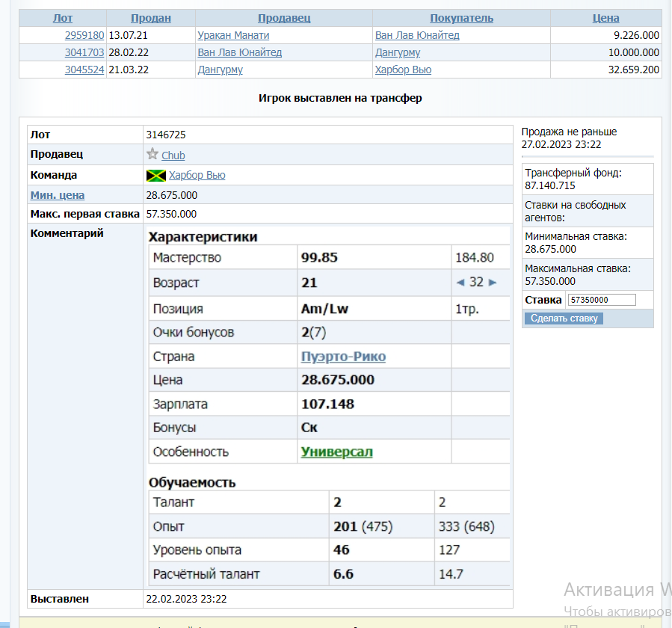Viewport: 672px width, 628px height.
Task: Open Пуэрто-Рико country link
Action: point(343,357)
